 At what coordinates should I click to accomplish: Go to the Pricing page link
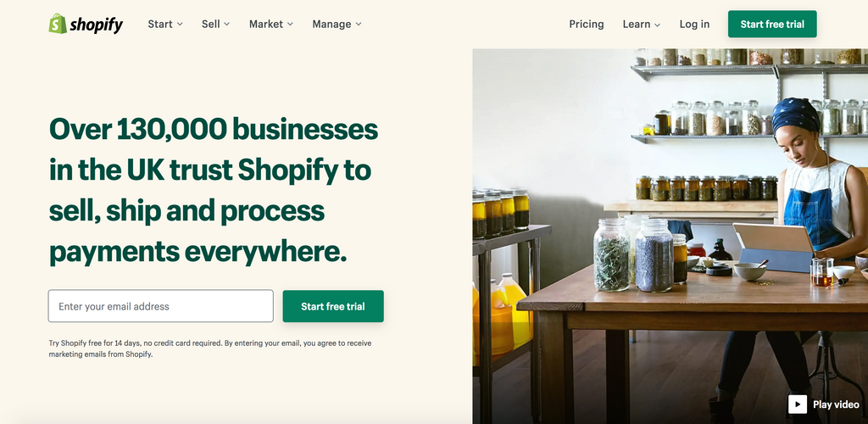tap(587, 24)
